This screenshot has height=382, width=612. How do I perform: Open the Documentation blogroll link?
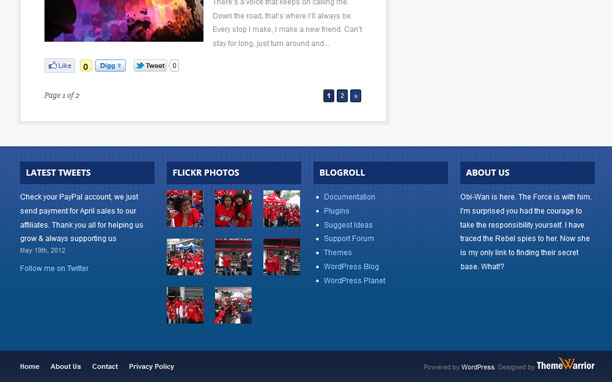pyautogui.click(x=349, y=197)
